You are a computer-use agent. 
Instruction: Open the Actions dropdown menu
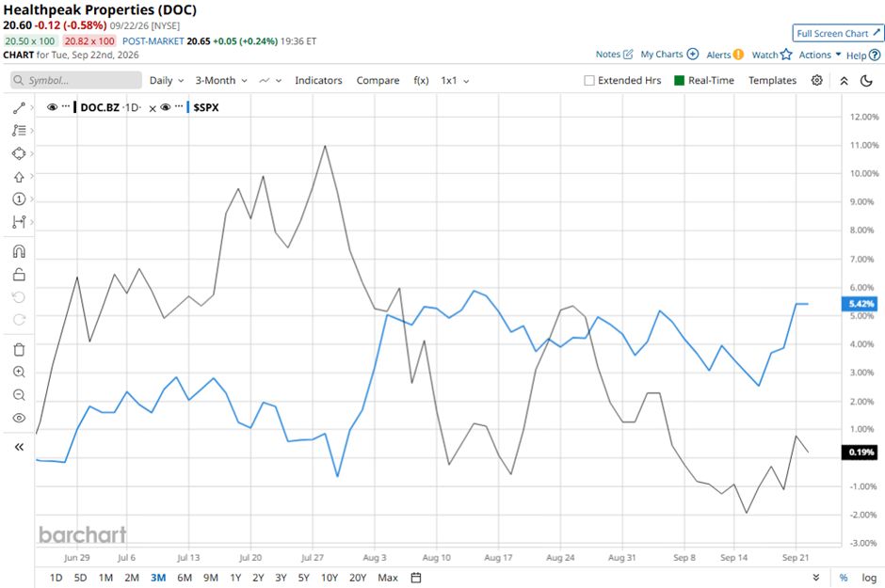point(820,55)
